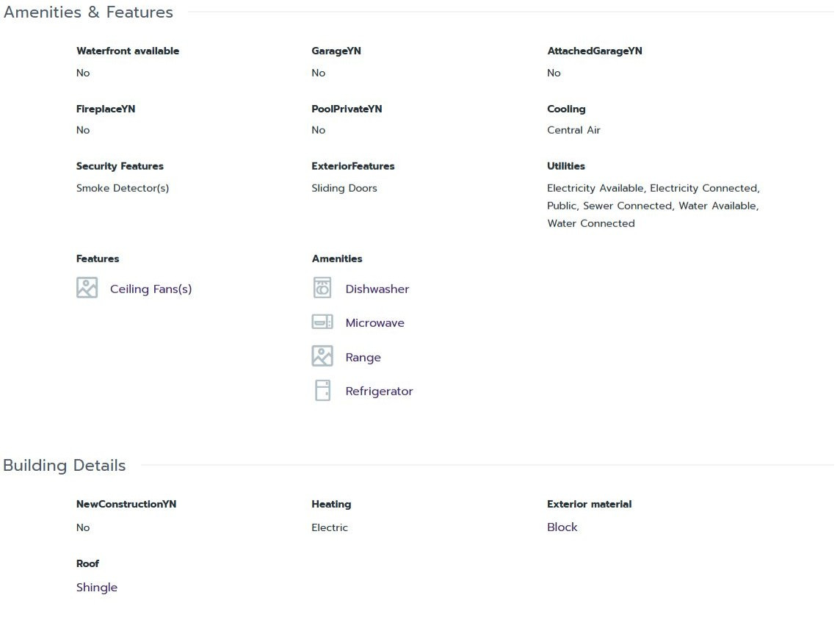Image resolution: width=840 pixels, height=631 pixels.
Task: Select the Central Air cooling value
Action: click(x=573, y=130)
